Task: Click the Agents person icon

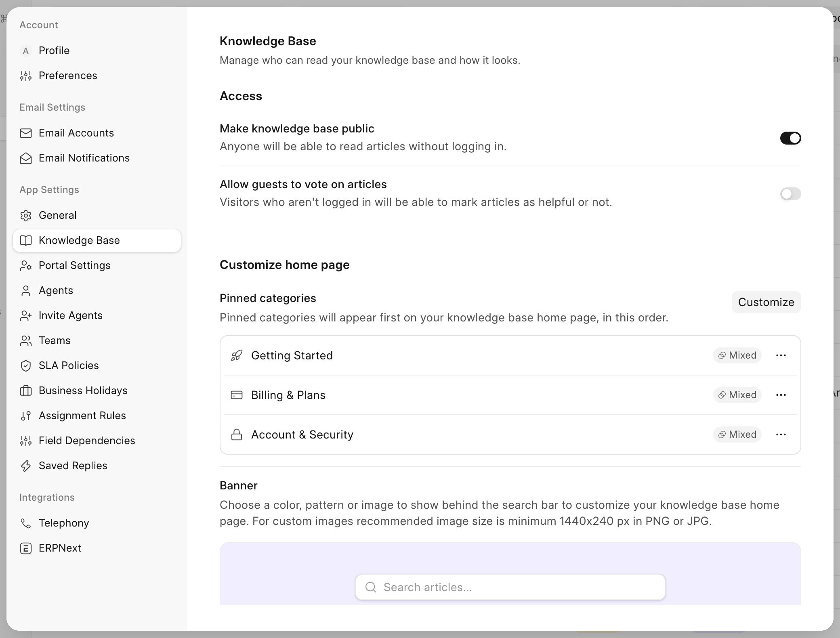Action: coord(26,291)
